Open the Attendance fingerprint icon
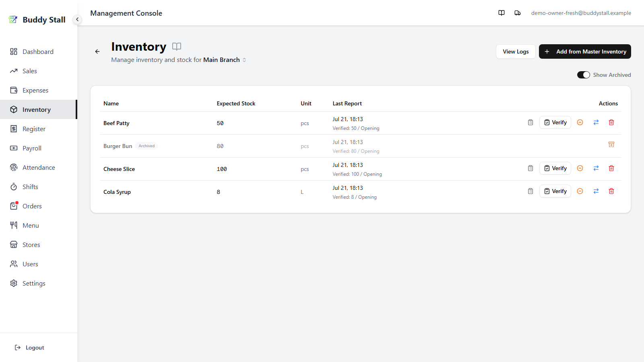 14,167
